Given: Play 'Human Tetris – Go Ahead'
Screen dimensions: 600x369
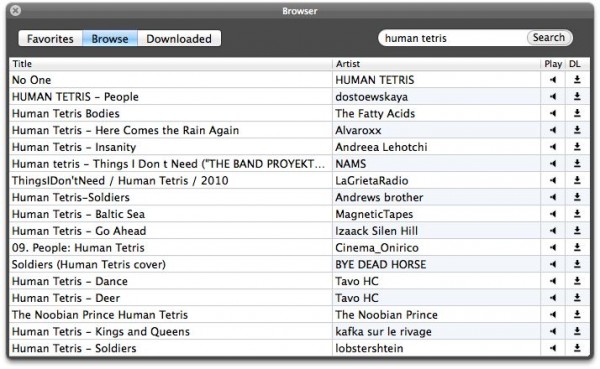Looking at the screenshot, I should coord(553,231).
